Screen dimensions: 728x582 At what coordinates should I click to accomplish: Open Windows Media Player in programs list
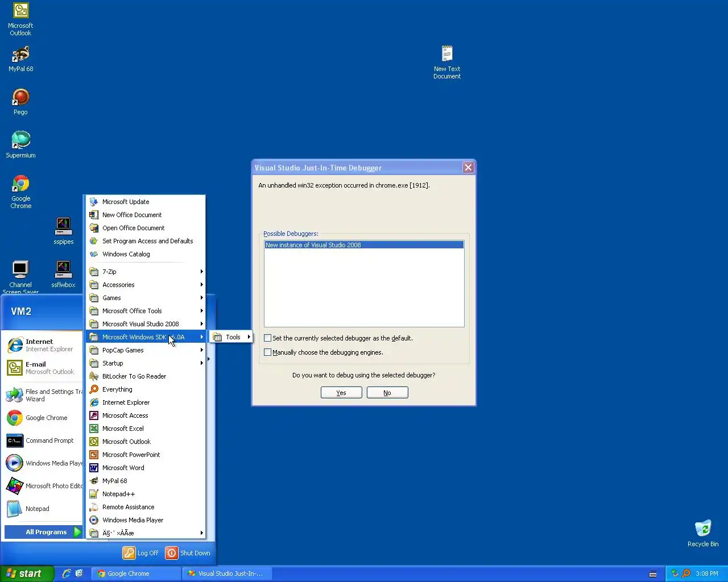pyautogui.click(x=145, y=520)
